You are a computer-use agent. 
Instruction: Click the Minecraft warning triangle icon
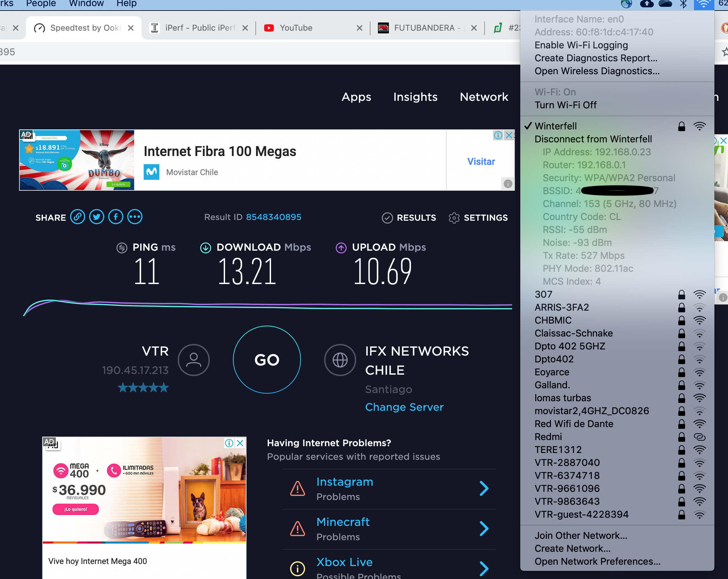click(x=298, y=529)
